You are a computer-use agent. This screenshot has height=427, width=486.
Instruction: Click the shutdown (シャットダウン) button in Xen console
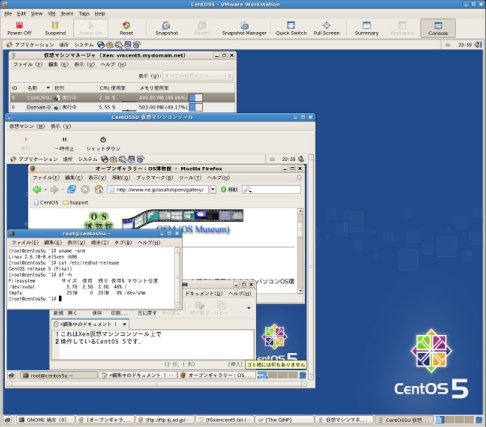click(x=103, y=143)
